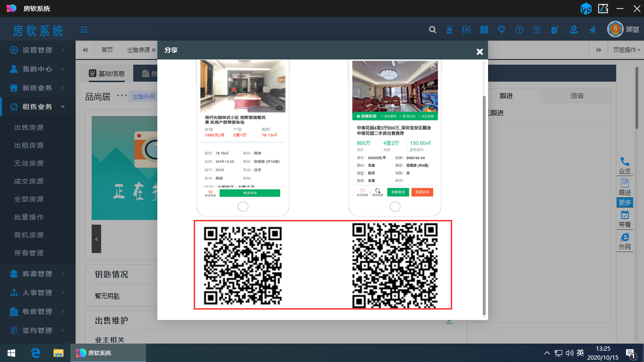Viewport: 644px width, 362px height.
Task: Expand the 签约管理 sidebar menu
Action: point(38,330)
